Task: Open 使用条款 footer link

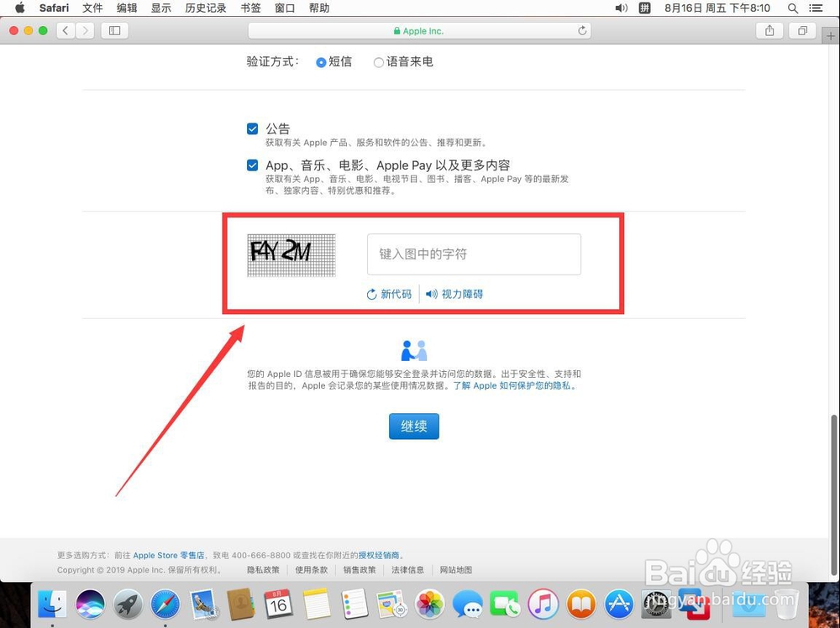Action: coord(312,569)
